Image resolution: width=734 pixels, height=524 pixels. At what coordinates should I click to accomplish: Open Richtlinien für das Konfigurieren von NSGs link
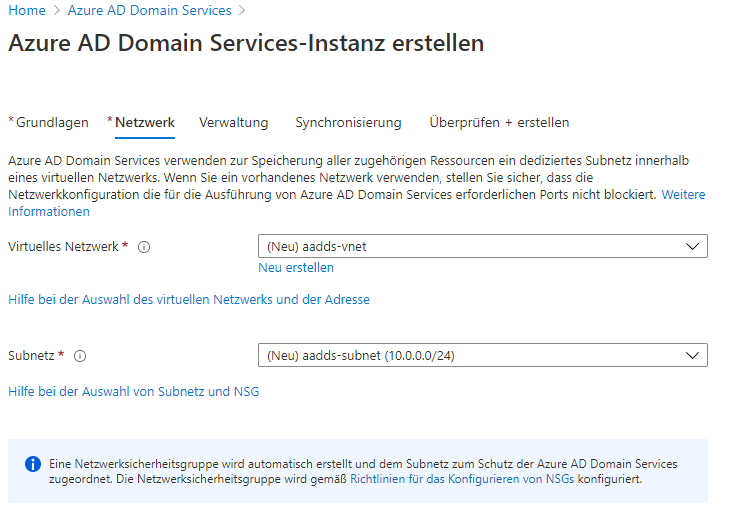[462, 479]
